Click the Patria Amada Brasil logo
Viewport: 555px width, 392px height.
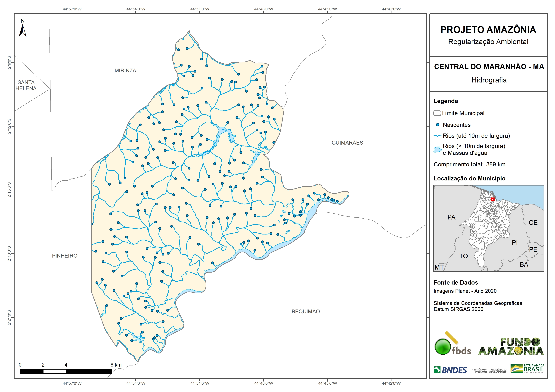(527, 369)
